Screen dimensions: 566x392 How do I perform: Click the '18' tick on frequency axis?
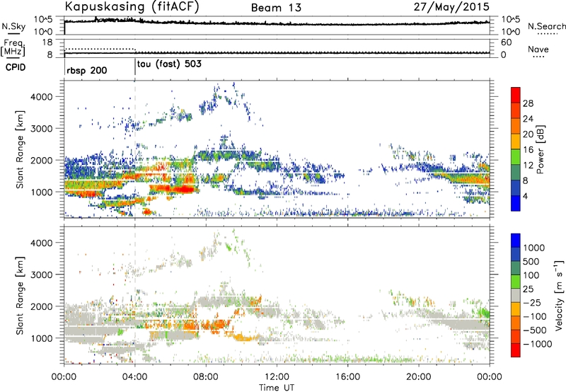(x=47, y=42)
